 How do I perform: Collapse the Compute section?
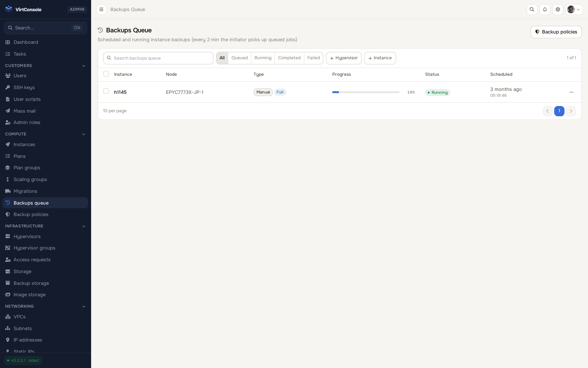tap(45, 134)
